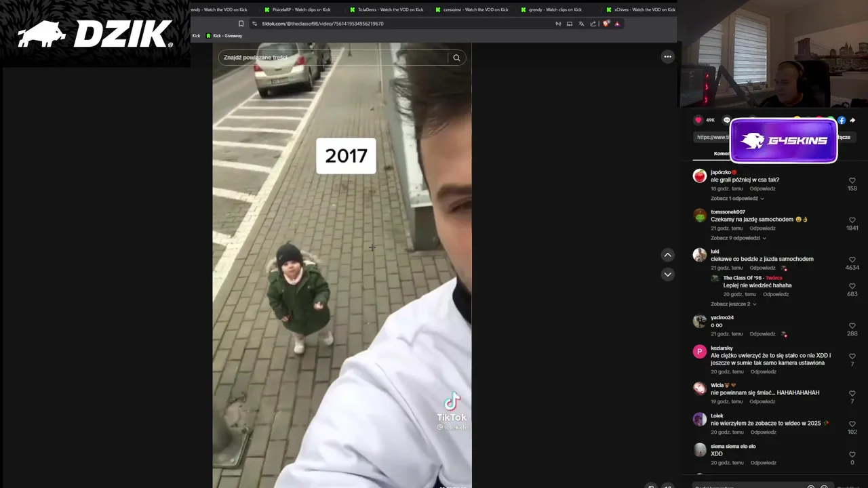868x488 pixels.
Task: Open tomssonek007's avatar
Action: click(x=700, y=216)
